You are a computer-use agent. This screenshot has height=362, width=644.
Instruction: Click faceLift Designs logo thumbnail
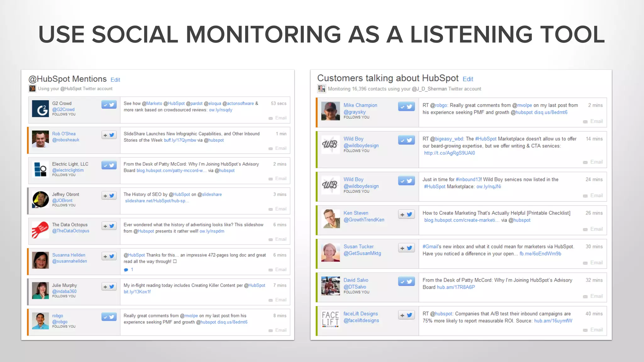click(330, 320)
